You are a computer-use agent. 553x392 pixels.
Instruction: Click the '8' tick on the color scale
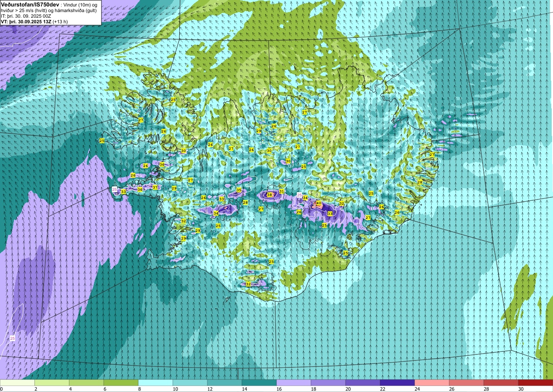click(x=139, y=389)
